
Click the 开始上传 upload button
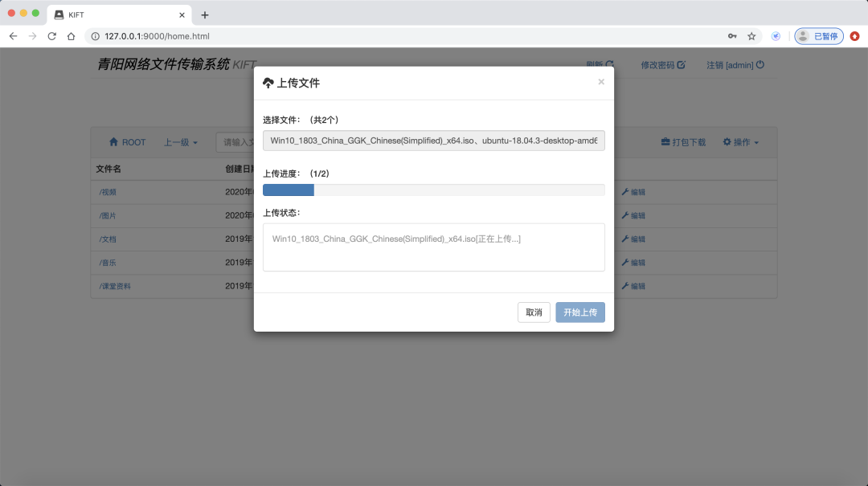tap(580, 312)
